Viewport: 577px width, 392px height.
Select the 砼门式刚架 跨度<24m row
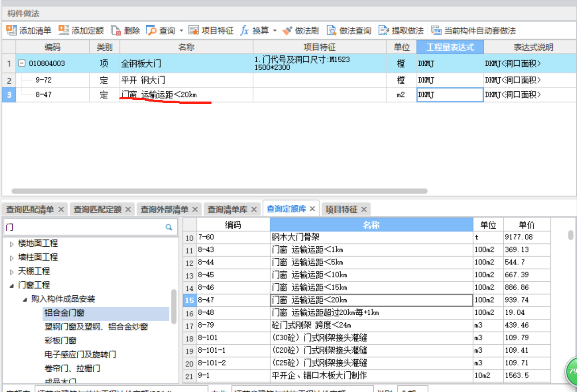[367, 325]
